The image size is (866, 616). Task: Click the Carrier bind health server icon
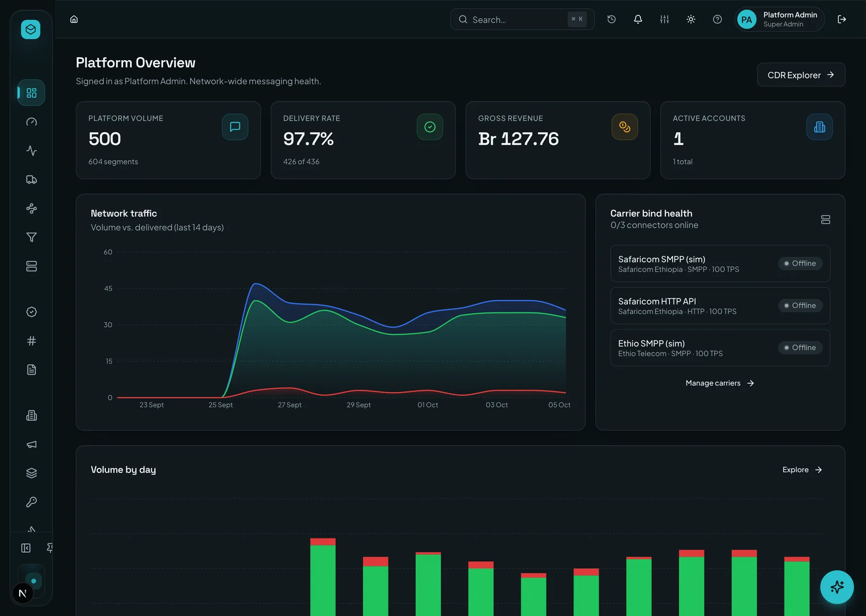(826, 220)
